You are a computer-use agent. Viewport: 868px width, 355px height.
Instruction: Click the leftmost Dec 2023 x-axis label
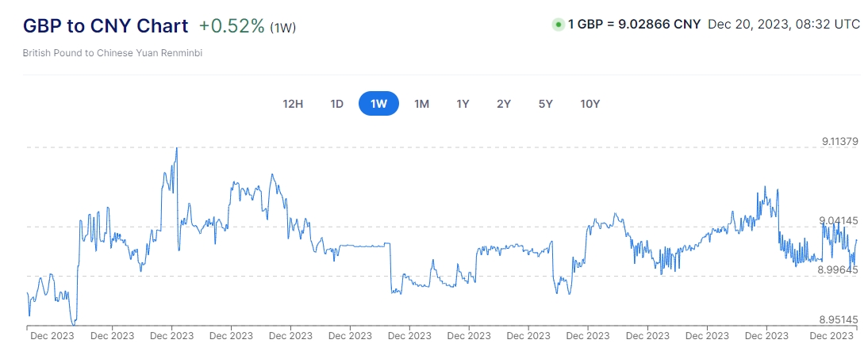[x=52, y=335]
